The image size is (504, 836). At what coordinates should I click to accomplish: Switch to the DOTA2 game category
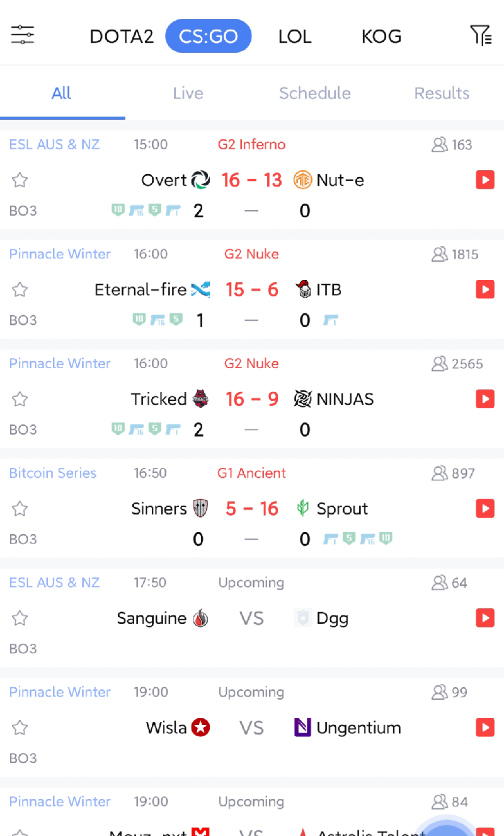point(122,36)
